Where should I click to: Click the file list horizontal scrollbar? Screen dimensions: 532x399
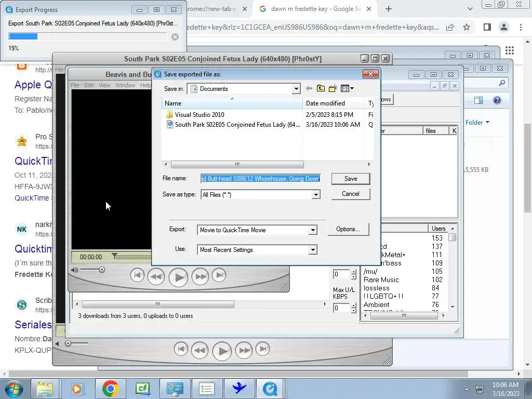237,165
